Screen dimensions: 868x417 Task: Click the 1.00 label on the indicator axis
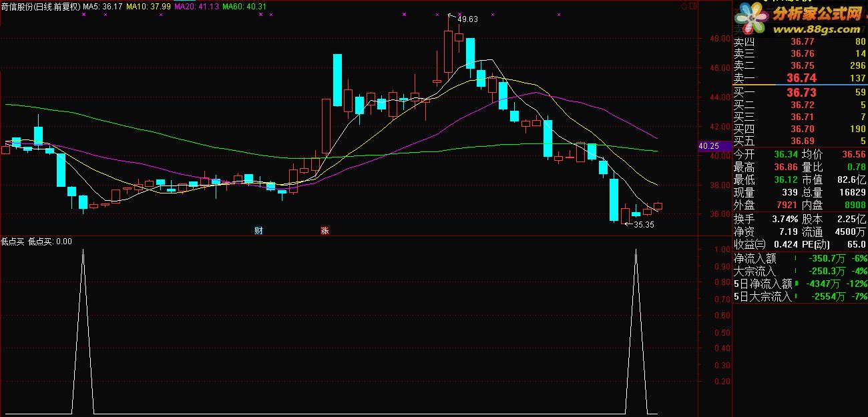tap(722, 250)
